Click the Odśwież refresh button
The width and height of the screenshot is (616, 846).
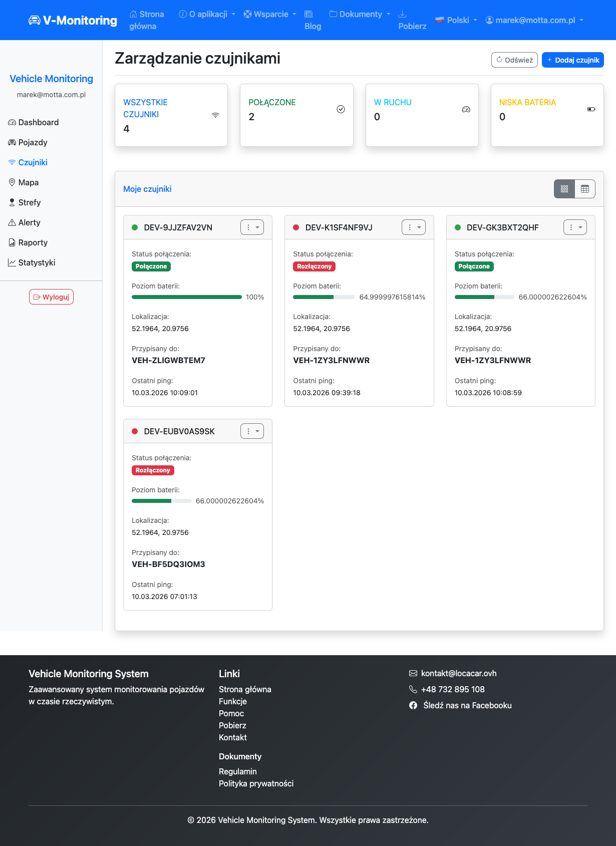(x=514, y=60)
